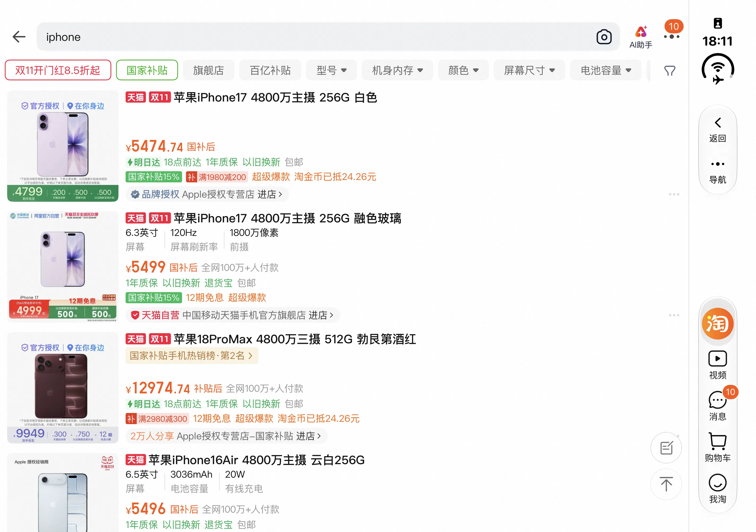The height and width of the screenshot is (532, 756).
Task: Enter Apple授权专卖店-国家补贴 shop
Action: tap(226, 436)
